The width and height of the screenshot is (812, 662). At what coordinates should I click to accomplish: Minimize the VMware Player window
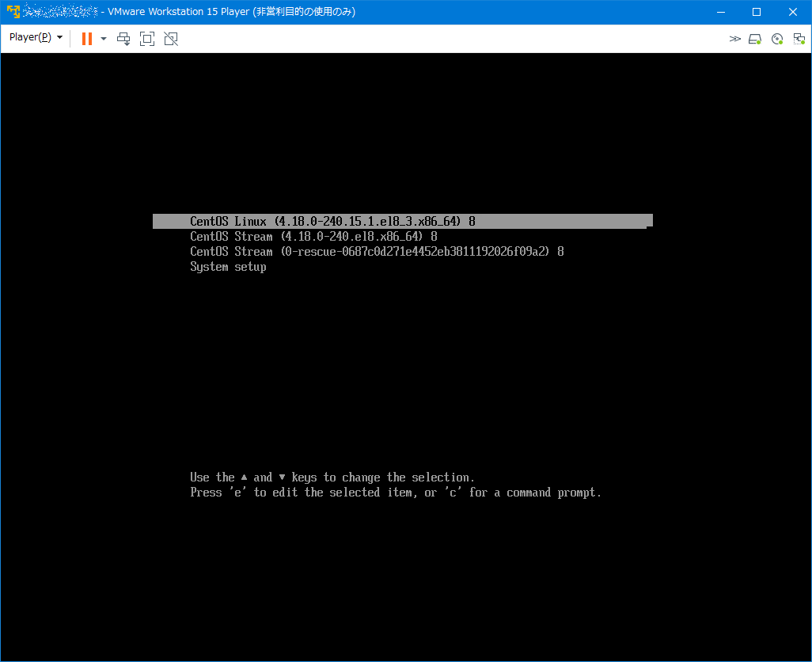coord(721,12)
